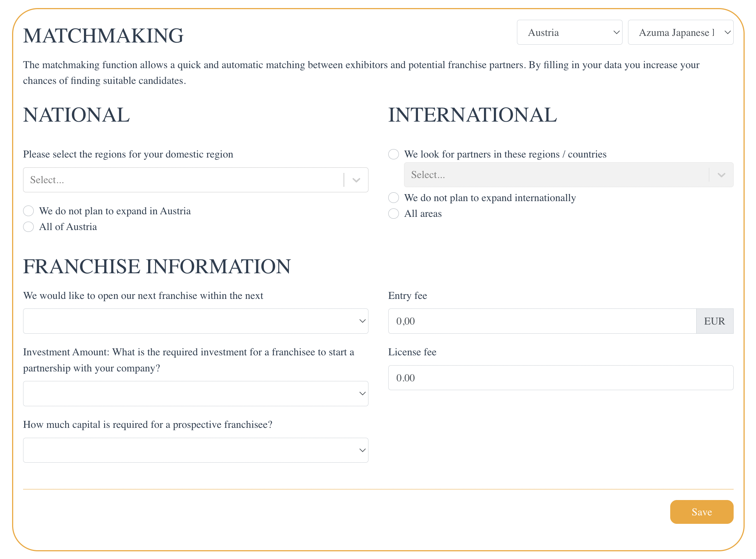Select 'We do not plan to expand in Austria'
The height and width of the screenshot is (559, 756).
[29, 211]
